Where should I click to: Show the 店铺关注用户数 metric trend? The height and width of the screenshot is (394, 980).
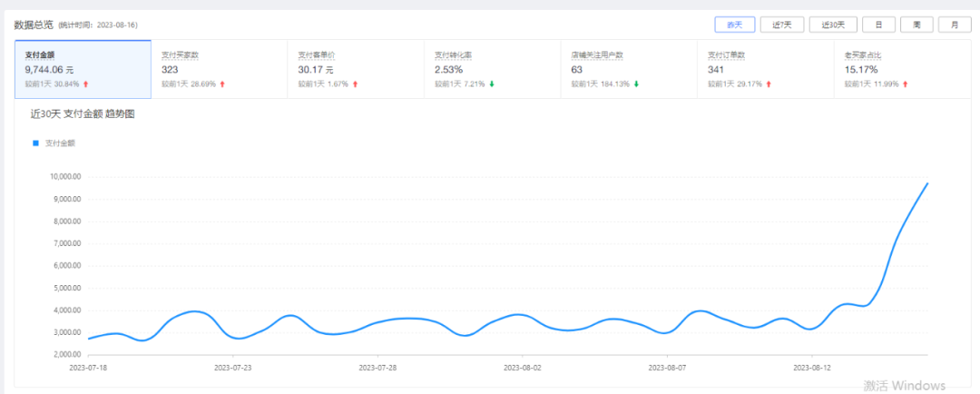pos(629,69)
